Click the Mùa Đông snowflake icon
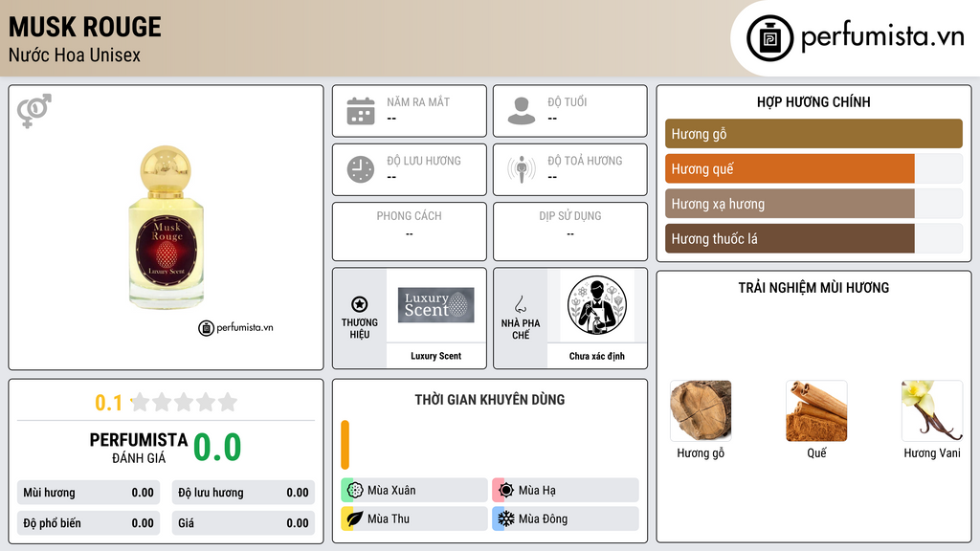This screenshot has width=980, height=551. (506, 518)
